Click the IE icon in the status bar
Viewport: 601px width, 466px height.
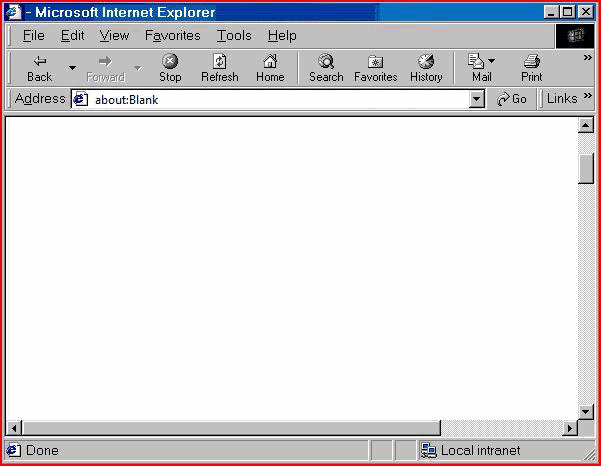point(14,450)
